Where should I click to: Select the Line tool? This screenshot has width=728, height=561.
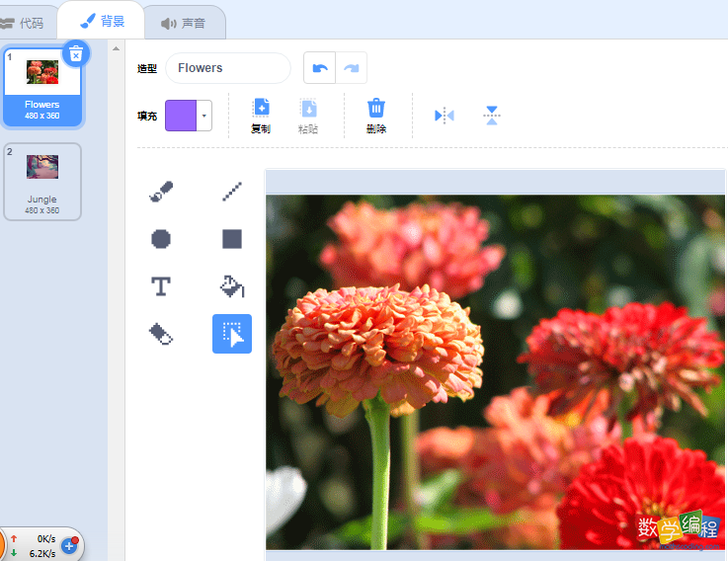[x=232, y=192]
